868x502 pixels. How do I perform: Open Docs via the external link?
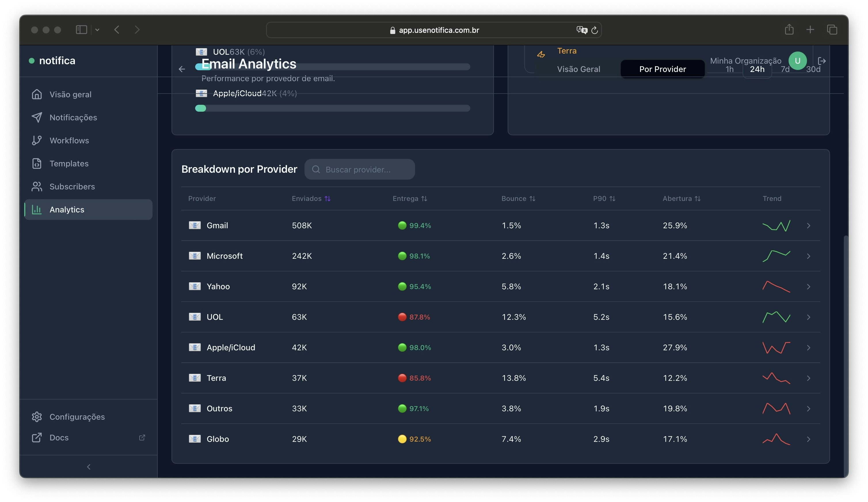point(142,437)
